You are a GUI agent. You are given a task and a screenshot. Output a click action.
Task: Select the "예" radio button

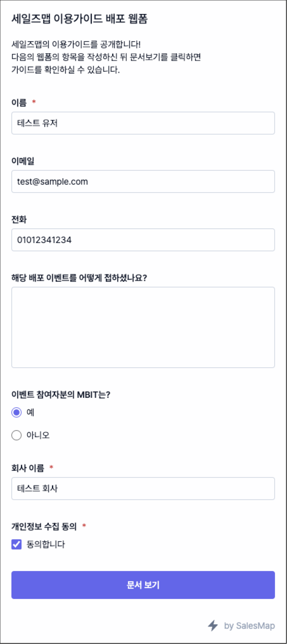[x=16, y=412]
